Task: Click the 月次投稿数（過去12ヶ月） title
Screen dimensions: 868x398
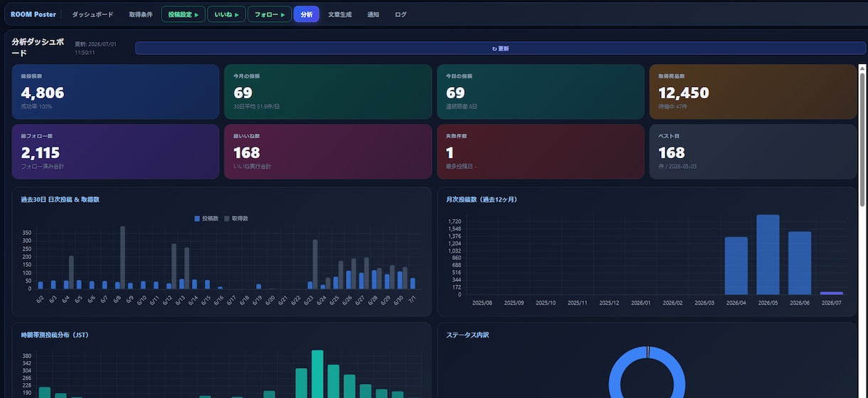Action: 482,200
